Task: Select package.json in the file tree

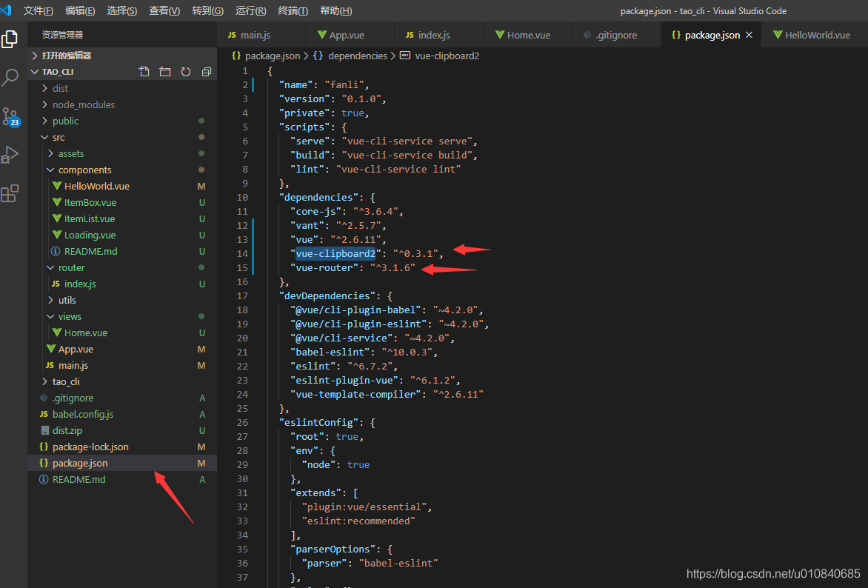Action: click(122, 463)
